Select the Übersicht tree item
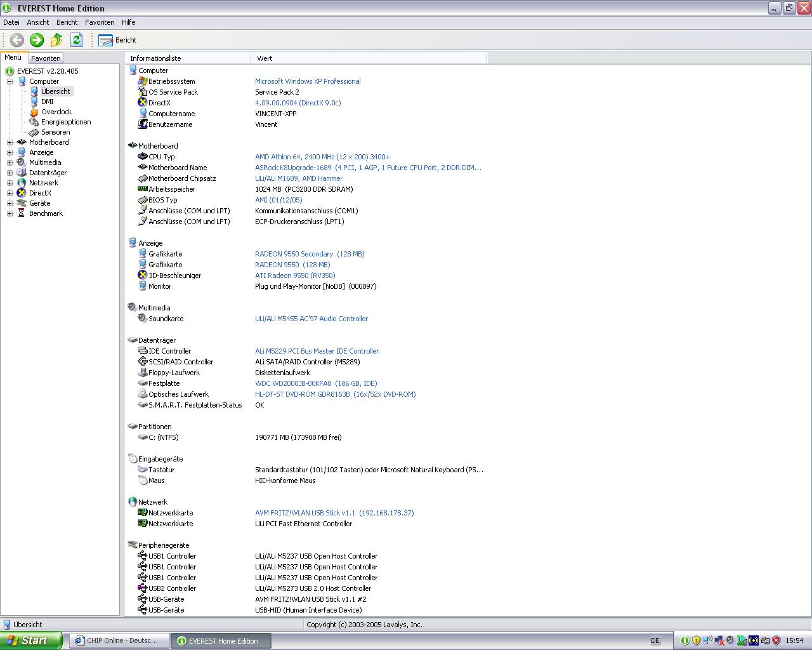This screenshot has height=650, width=812. [56, 91]
